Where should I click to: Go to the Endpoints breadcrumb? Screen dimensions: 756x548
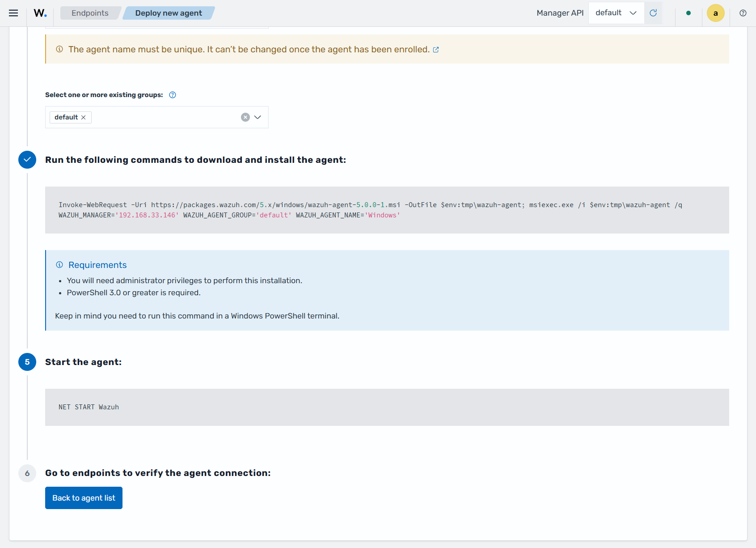pyautogui.click(x=90, y=13)
